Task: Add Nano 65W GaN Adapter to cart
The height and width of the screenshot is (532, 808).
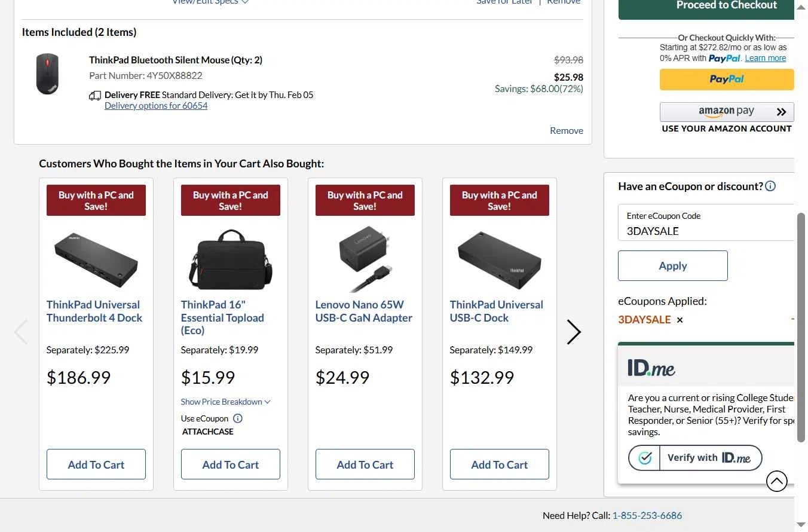Action: (x=365, y=464)
